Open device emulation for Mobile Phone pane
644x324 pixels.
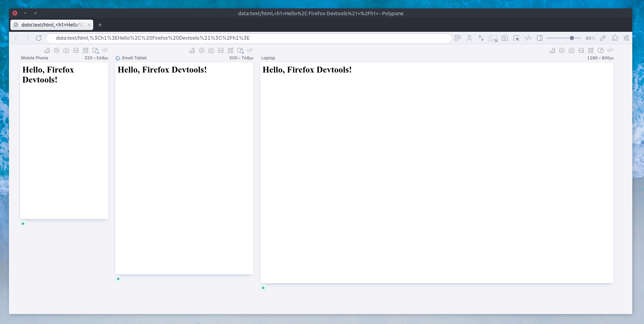tap(96, 50)
